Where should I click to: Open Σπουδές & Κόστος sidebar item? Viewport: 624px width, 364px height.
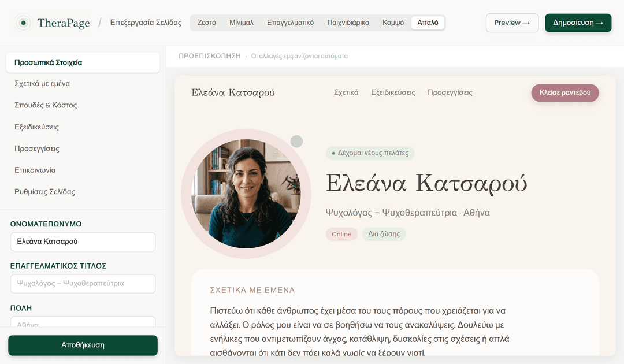[x=83, y=105]
